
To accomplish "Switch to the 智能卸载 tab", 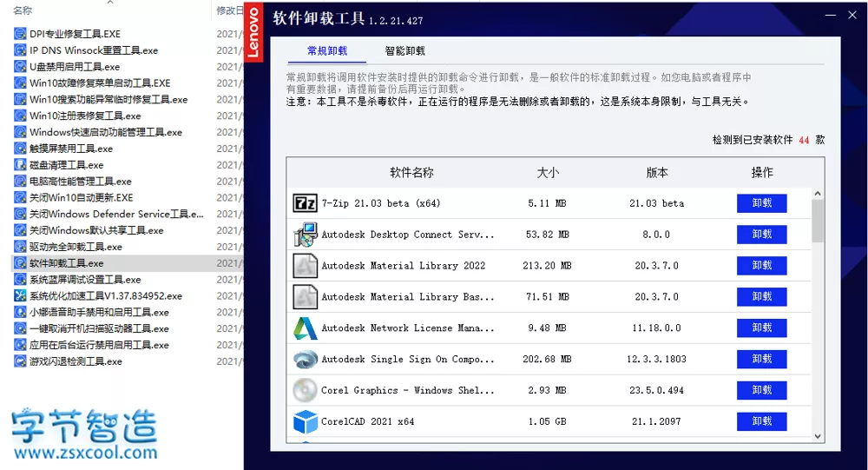I will [x=405, y=51].
